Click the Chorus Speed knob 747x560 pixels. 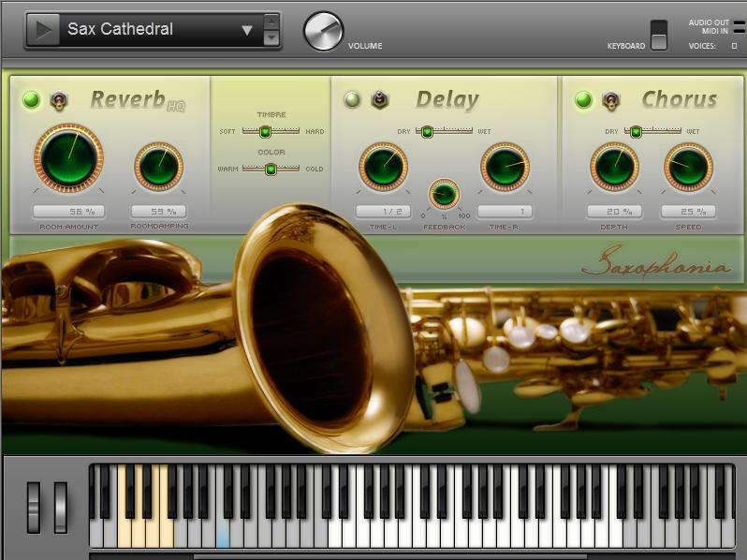[x=688, y=167]
